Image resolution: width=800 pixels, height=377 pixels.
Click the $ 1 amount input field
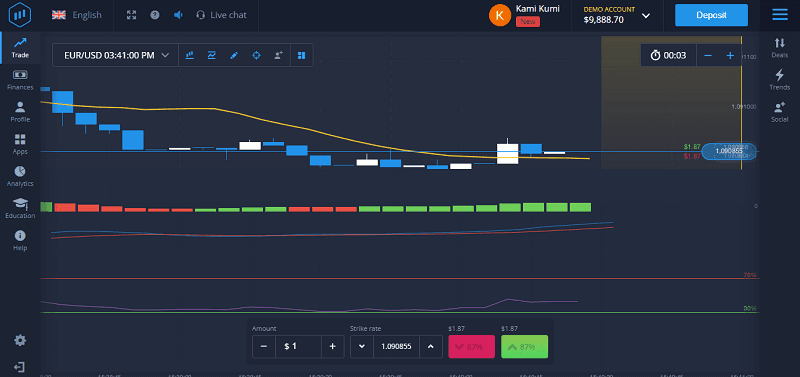click(298, 346)
